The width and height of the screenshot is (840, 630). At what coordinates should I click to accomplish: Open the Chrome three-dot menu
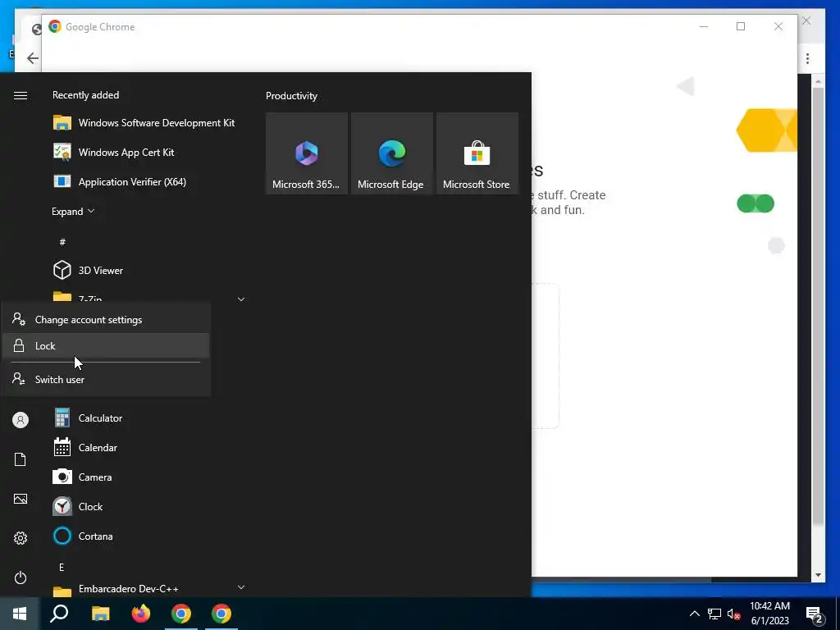[x=807, y=58]
